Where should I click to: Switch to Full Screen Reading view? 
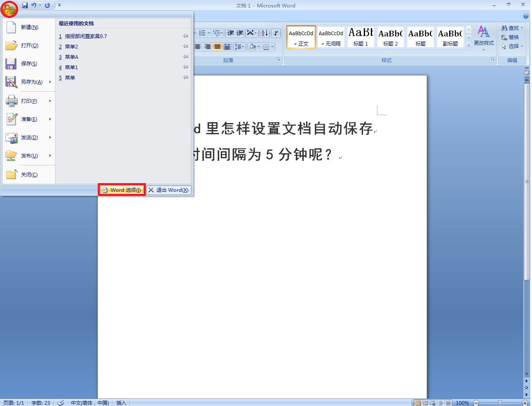[426, 403]
